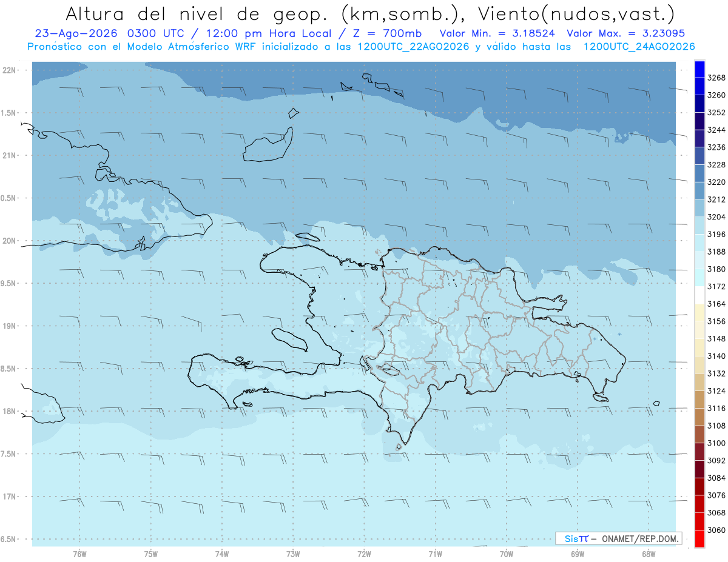Screen dimensions: 728x562
Task: Click the 3156 colorbar label
Action: pyautogui.click(x=716, y=321)
